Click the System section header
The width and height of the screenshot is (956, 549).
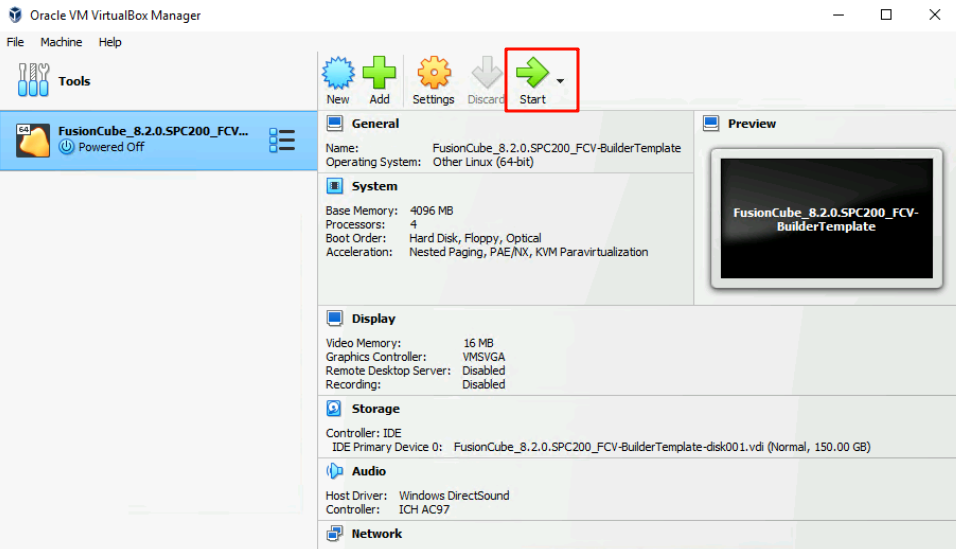374,186
